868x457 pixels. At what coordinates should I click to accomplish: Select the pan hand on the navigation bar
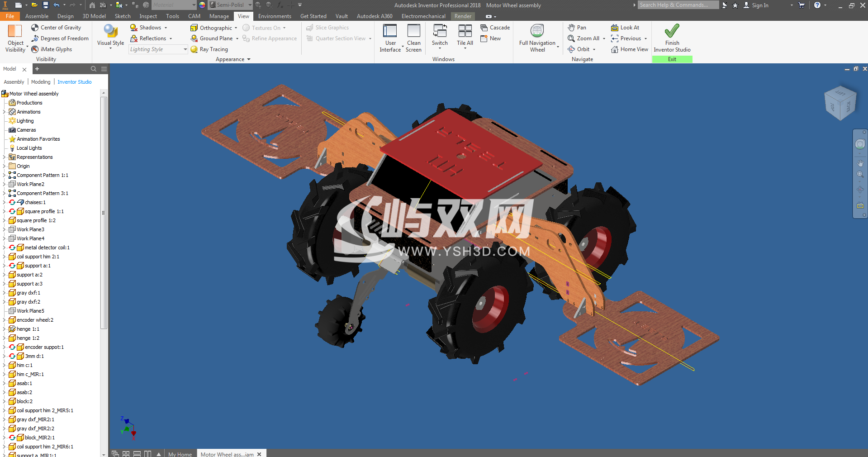click(x=860, y=163)
